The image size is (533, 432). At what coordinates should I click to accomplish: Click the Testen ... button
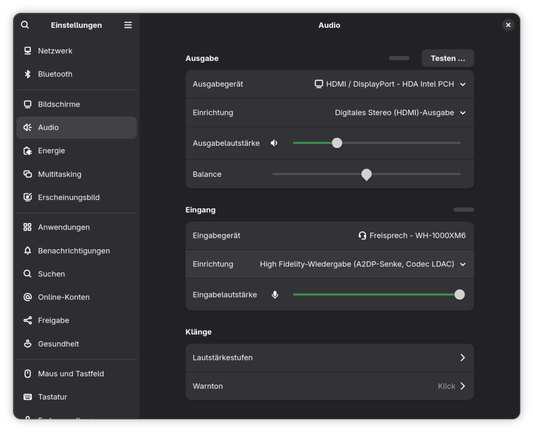pyautogui.click(x=448, y=58)
